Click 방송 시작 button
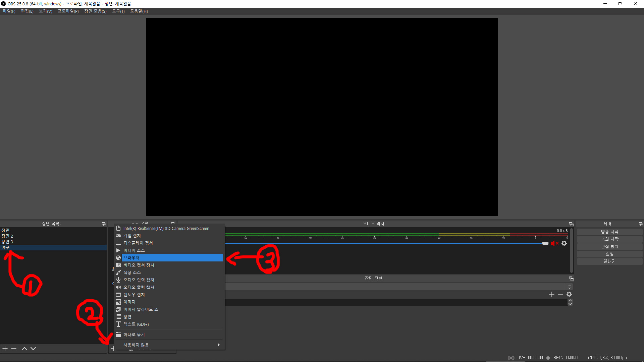 (x=609, y=232)
